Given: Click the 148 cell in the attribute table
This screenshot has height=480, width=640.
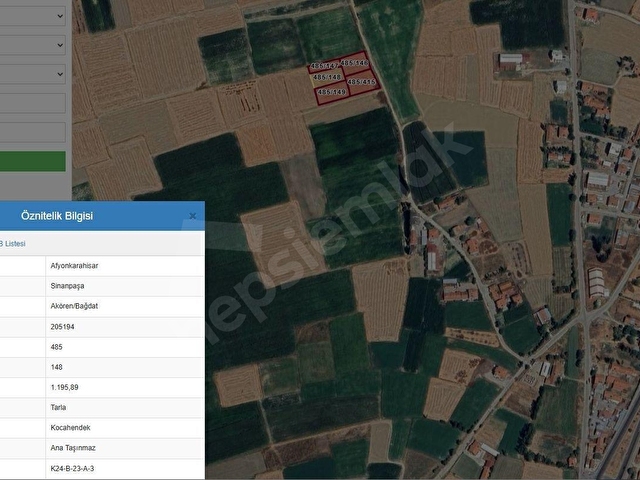Looking at the screenshot, I should (x=125, y=367).
